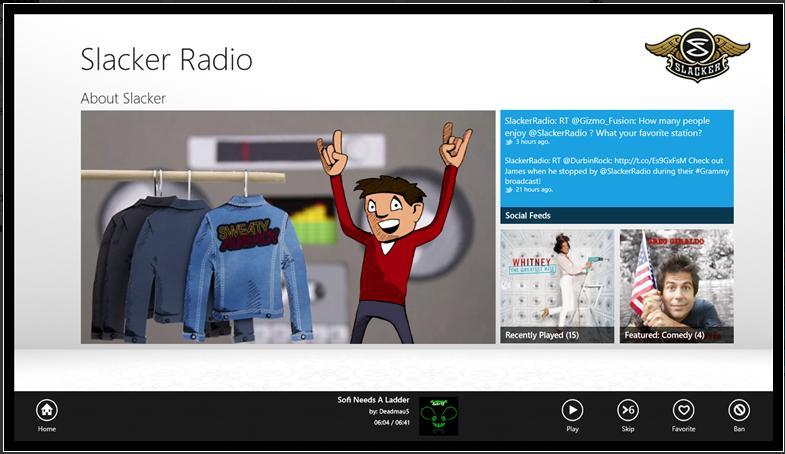The image size is (785, 454).
Task: Start playback with the Play button
Action: point(572,410)
